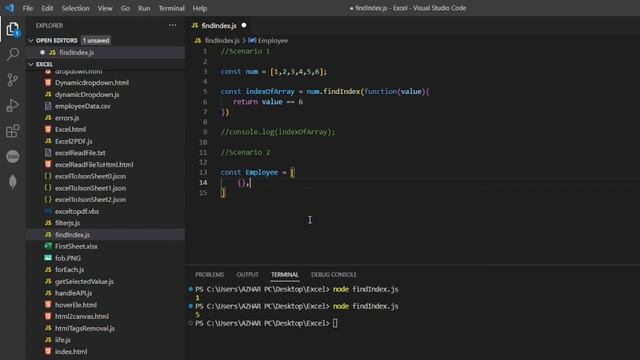The width and height of the screenshot is (640, 360).
Task: Click the 1 unsaved badge
Action: 96,40
